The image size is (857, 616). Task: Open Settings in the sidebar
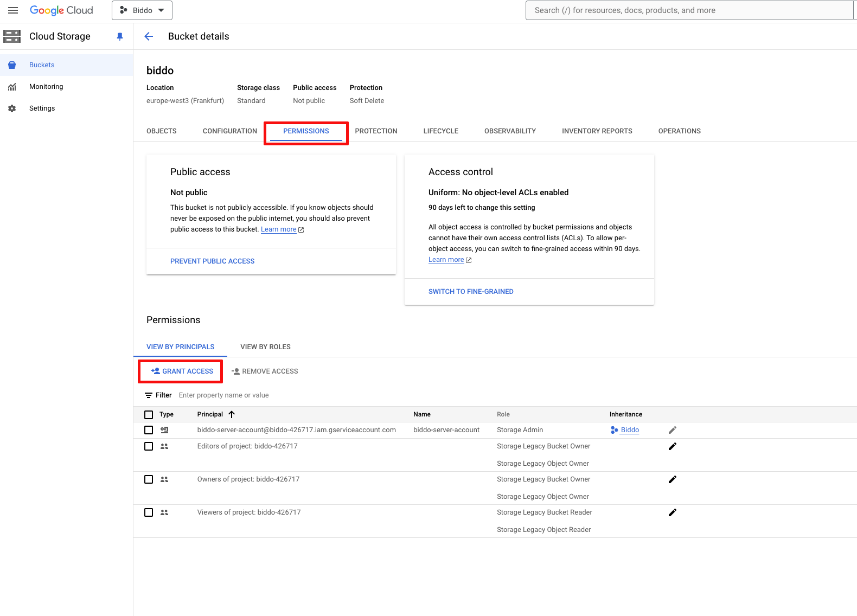[x=66, y=108]
